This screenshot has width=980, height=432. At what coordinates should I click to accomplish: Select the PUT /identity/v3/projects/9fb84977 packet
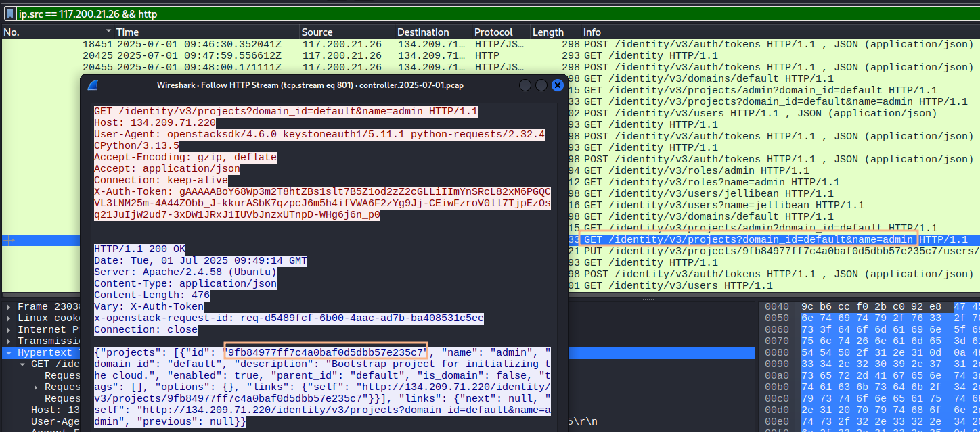pyautogui.click(x=773, y=251)
